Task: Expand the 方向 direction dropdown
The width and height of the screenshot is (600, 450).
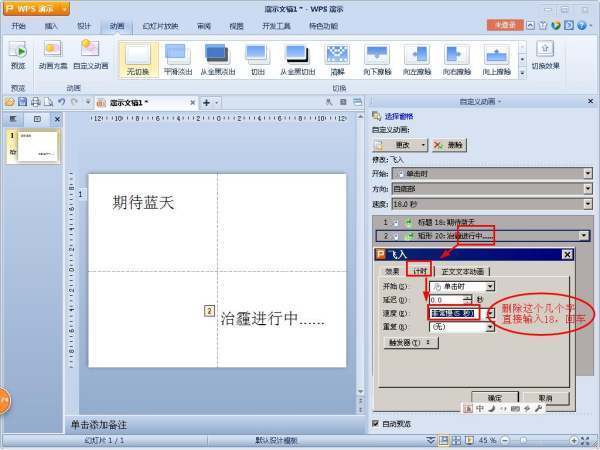Action: (x=587, y=187)
